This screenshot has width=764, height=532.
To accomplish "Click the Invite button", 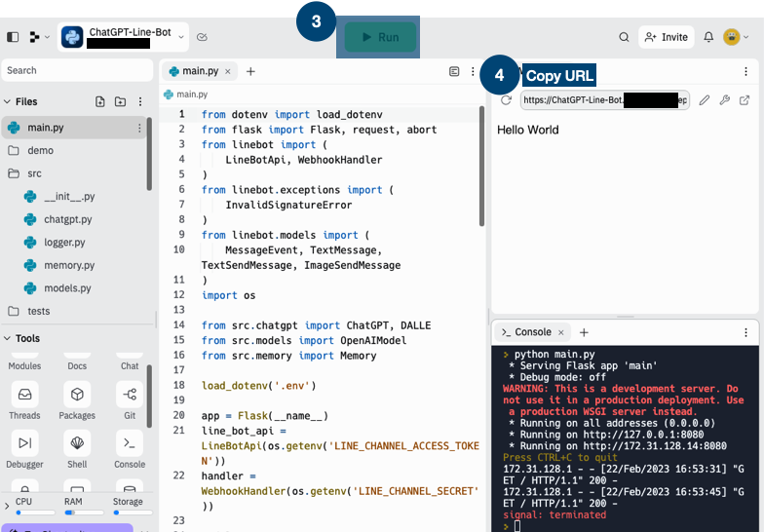I will coord(666,37).
